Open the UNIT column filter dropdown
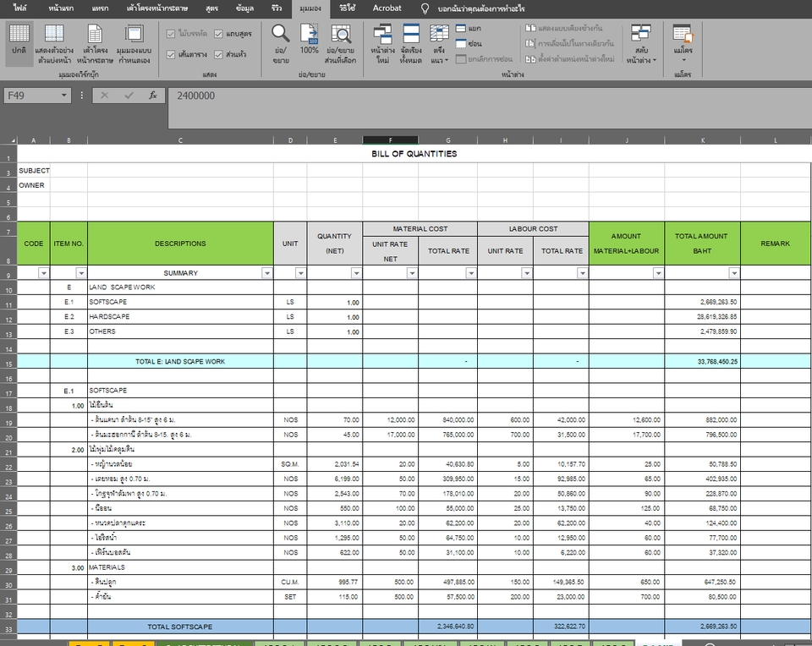 click(x=300, y=273)
